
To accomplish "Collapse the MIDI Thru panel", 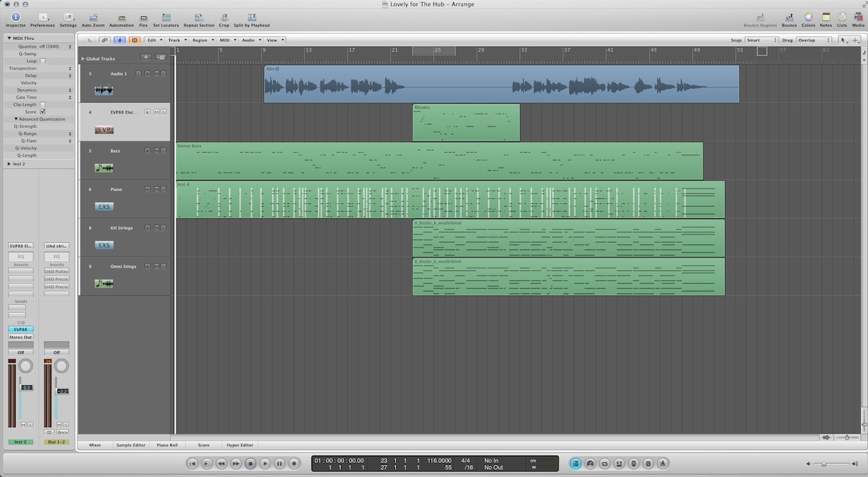I will point(9,38).
